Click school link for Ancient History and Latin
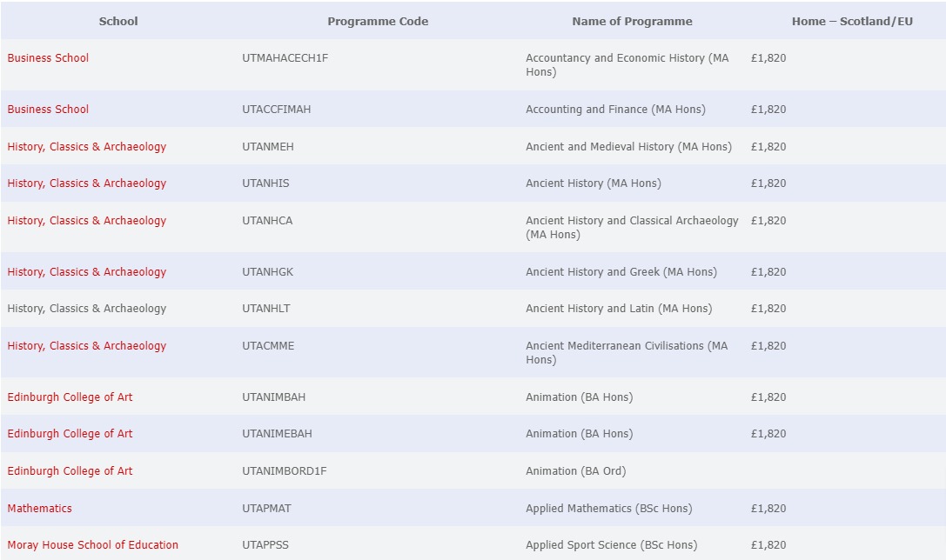This screenshot has width=946, height=560. [x=86, y=309]
